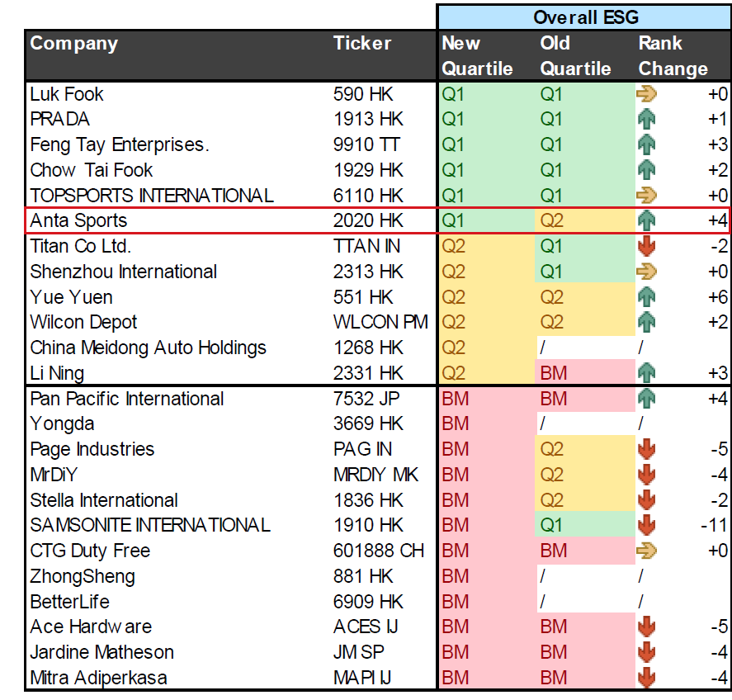
Task: Select the green Q1 new quartile cell for Anta Sports
Action: (x=487, y=220)
